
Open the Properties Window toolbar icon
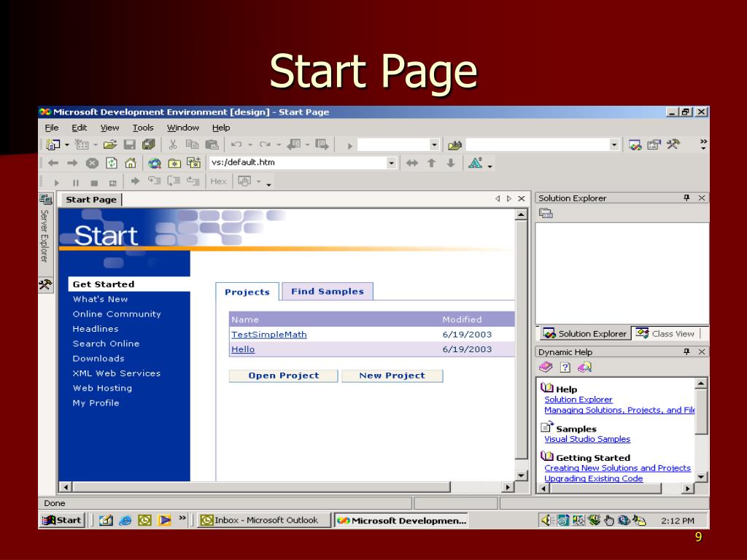(x=654, y=145)
